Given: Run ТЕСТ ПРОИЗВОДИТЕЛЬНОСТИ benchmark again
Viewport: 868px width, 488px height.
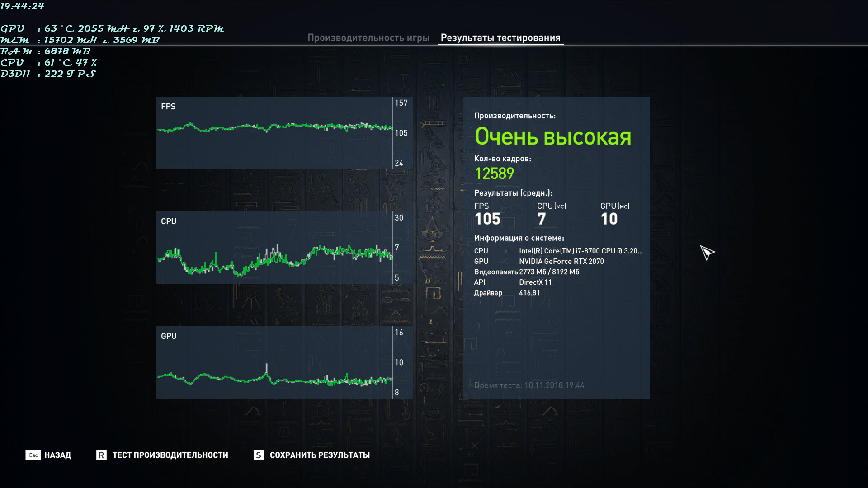Looking at the screenshot, I should [x=170, y=455].
